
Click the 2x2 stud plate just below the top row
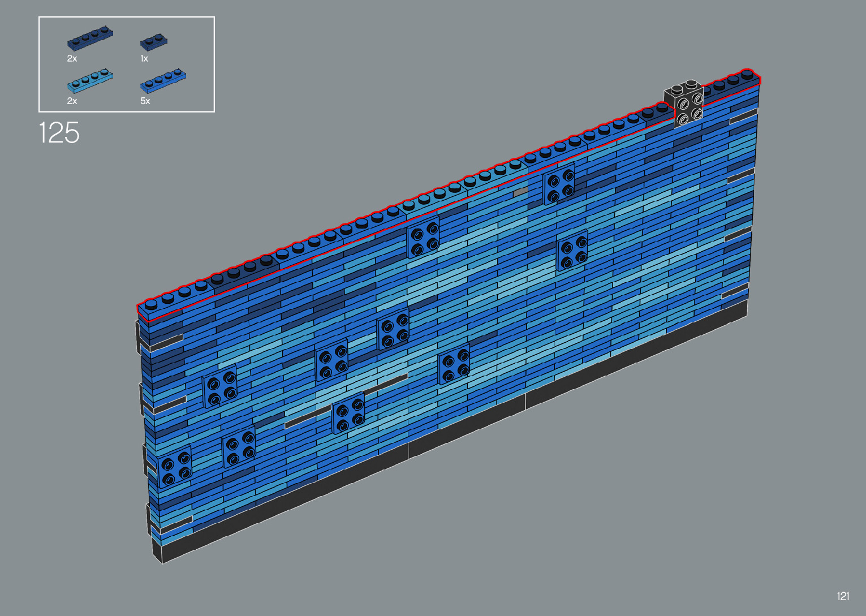coord(423,237)
